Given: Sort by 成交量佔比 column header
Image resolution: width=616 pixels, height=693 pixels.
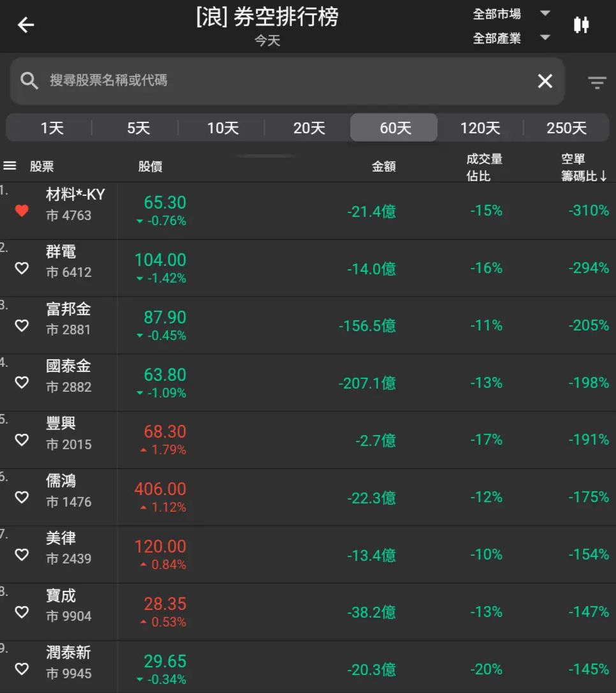Looking at the screenshot, I should click(483, 167).
